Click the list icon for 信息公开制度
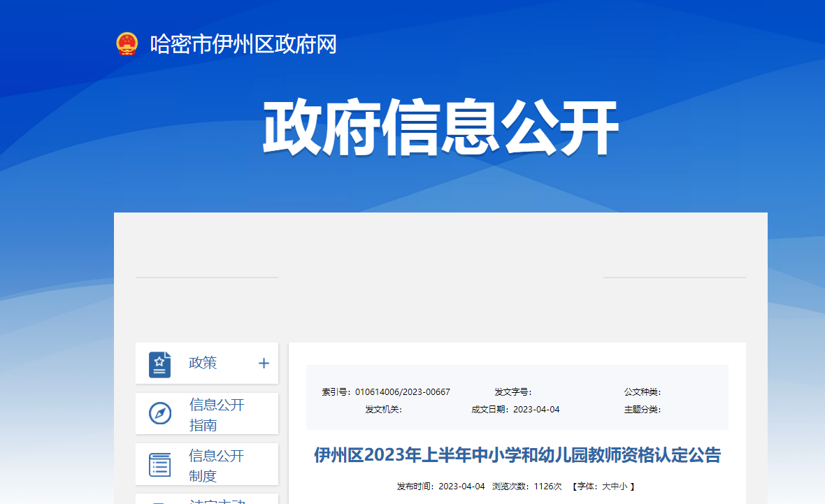Viewport: 825px width, 504px height. (160, 464)
